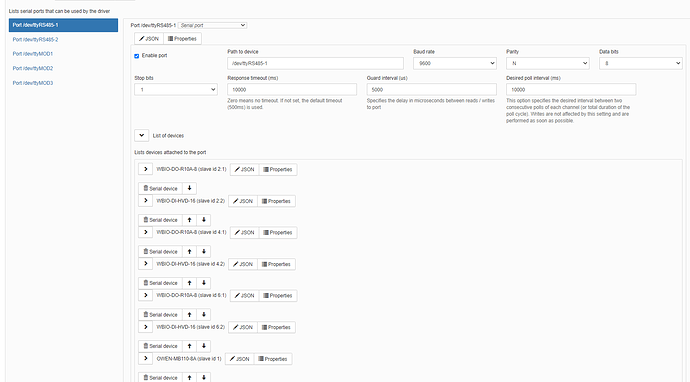Screen dimensions: 690x382
Task: Expand WBIO-DI-HVD-16 slave id 6:2 device
Action: click(145, 327)
